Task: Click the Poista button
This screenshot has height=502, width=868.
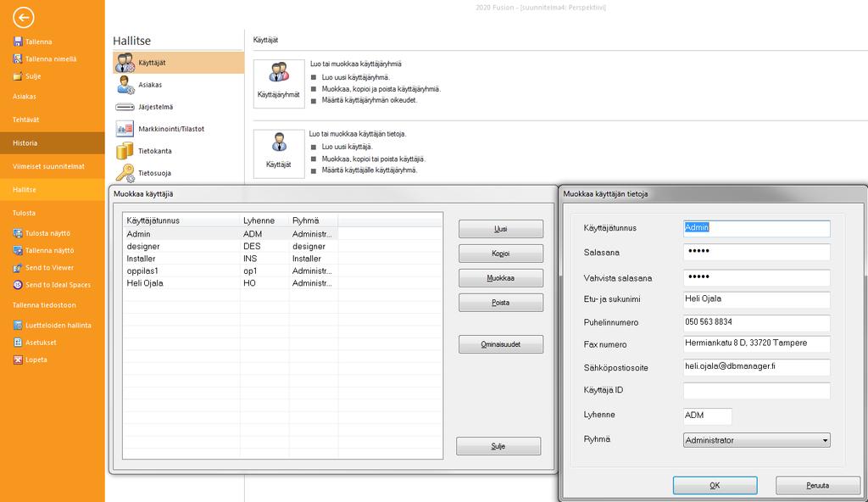Action: [500, 303]
